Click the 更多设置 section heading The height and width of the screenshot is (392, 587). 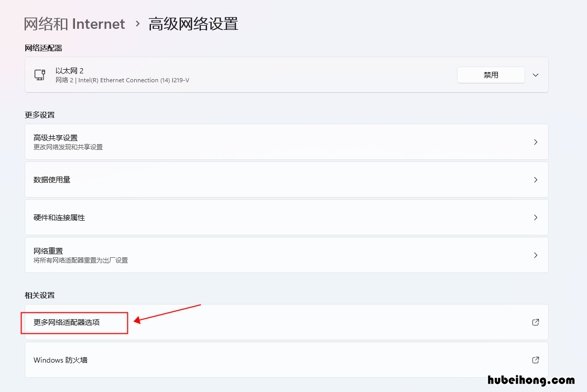40,115
